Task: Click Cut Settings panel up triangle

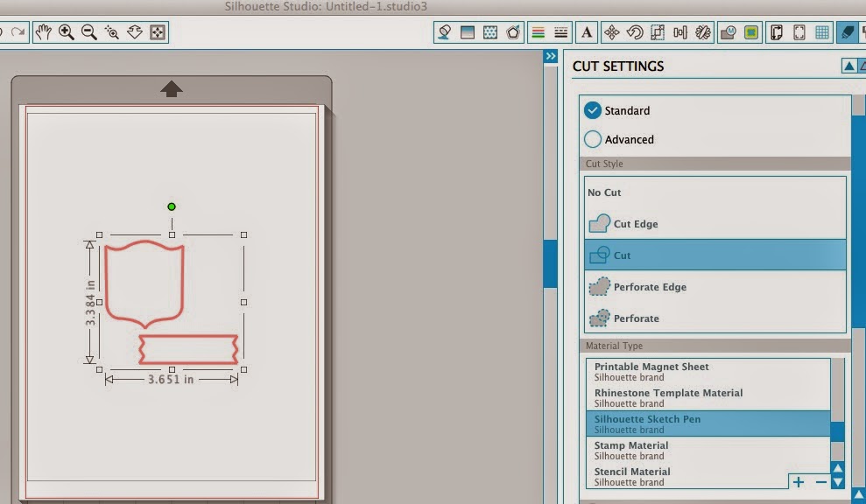Action: (848, 66)
